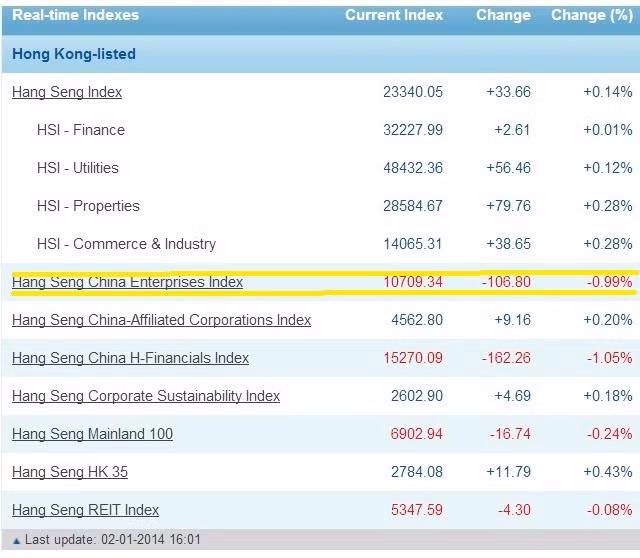
Task: Click the HSI Finance change +2.61
Action: [x=512, y=130]
